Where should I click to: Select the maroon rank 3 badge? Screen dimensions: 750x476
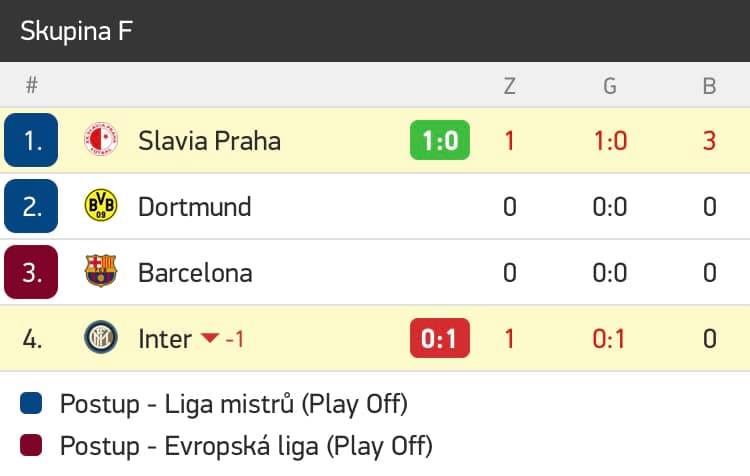(x=31, y=272)
